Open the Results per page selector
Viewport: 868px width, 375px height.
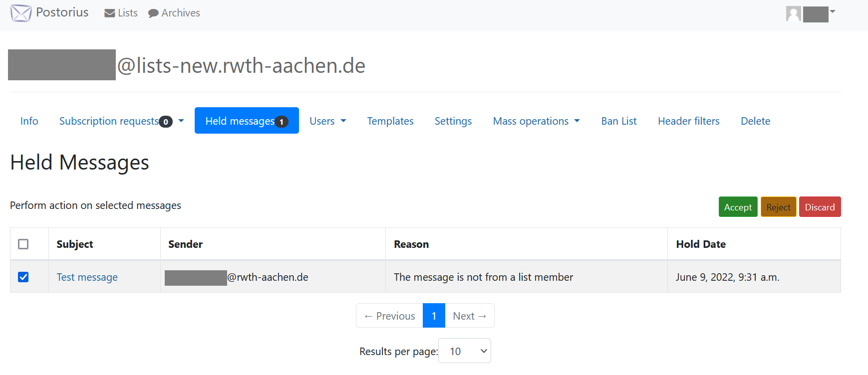click(464, 351)
